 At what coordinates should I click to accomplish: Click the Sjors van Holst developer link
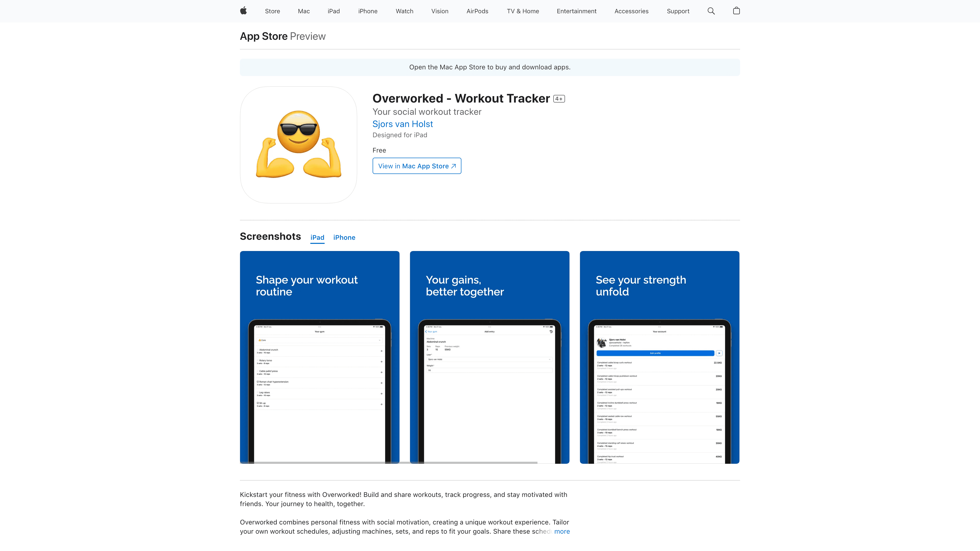(402, 124)
